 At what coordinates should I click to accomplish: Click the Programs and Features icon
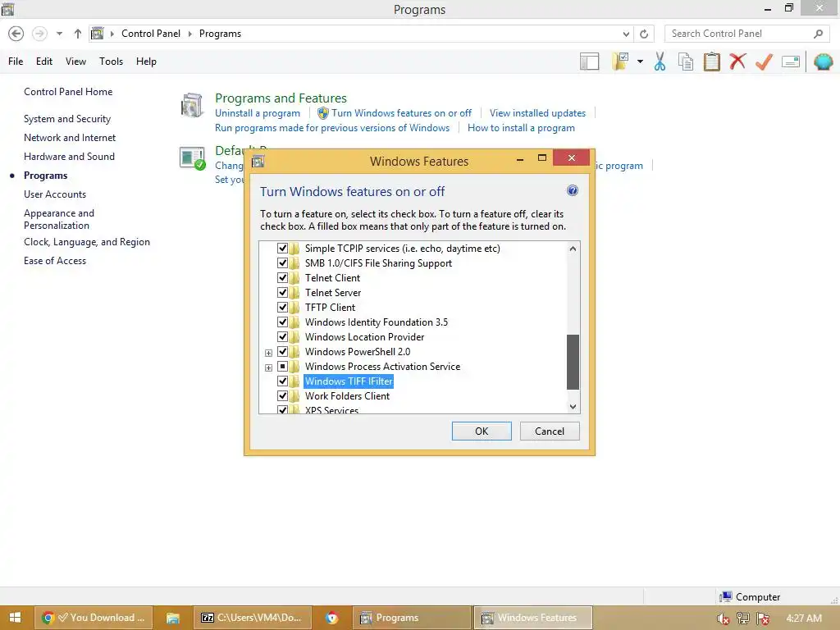pyautogui.click(x=192, y=106)
